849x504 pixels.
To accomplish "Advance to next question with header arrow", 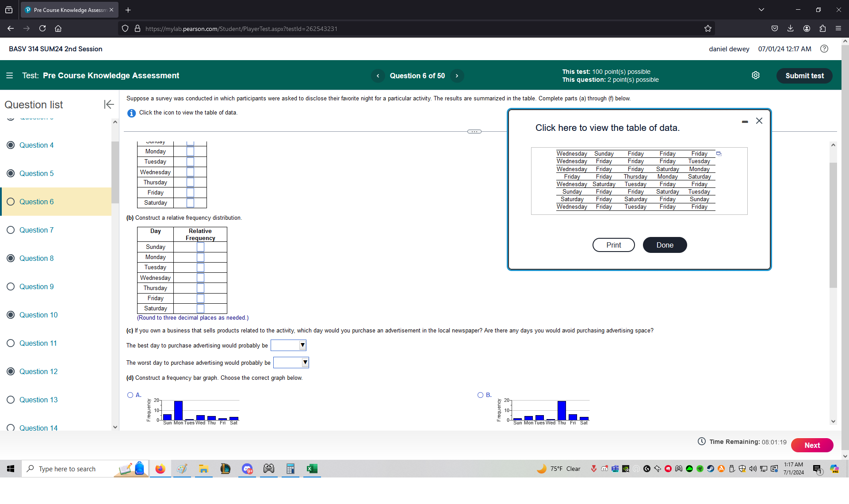I will pyautogui.click(x=457, y=76).
